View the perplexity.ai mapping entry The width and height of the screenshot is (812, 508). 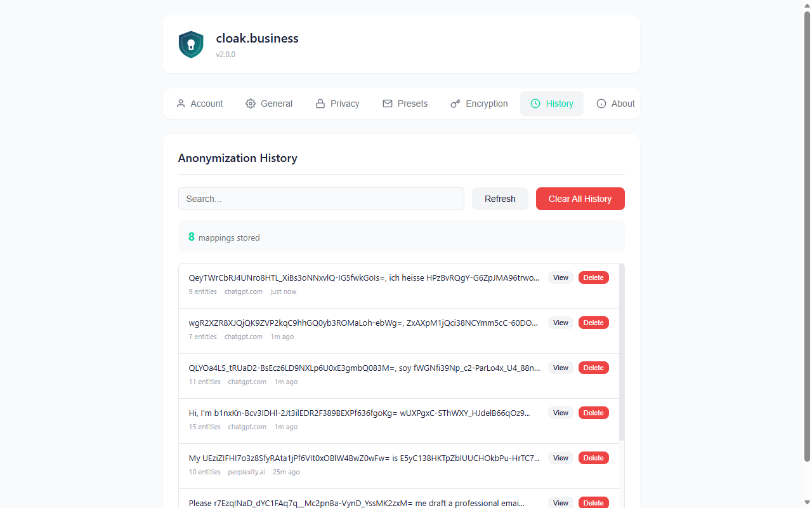coord(560,458)
